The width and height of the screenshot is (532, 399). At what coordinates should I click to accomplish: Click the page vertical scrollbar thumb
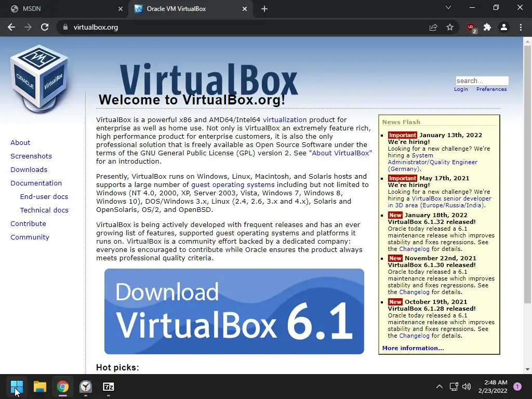(527, 174)
